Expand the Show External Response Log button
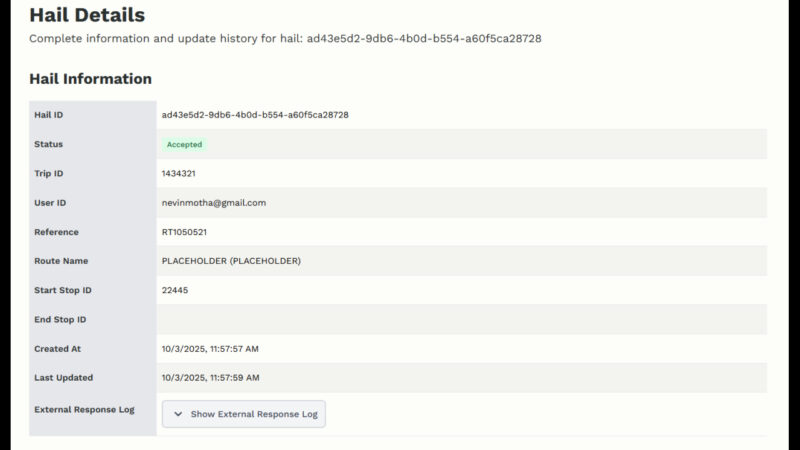The image size is (800, 450). coord(244,414)
